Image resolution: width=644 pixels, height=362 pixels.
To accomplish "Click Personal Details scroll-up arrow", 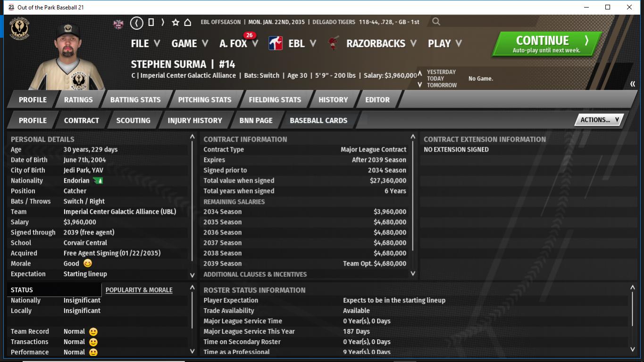I will pos(192,137).
